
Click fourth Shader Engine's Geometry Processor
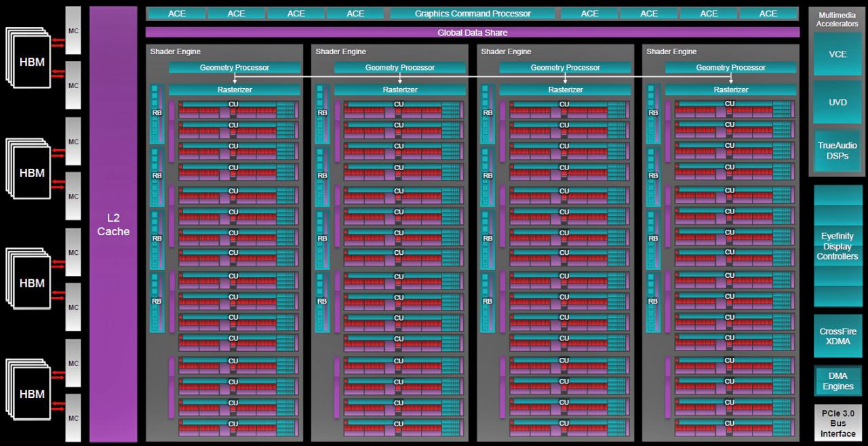731,67
